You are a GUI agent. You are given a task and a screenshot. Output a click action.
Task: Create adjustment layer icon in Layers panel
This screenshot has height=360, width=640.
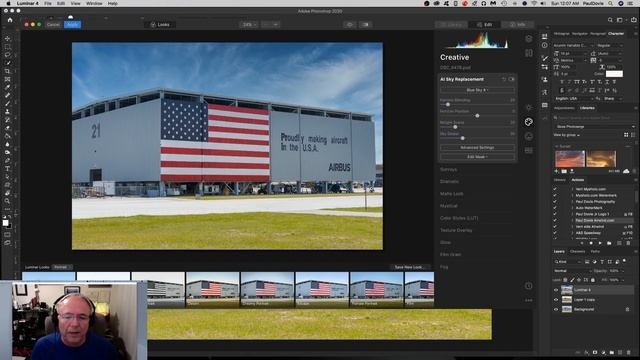[603, 352]
